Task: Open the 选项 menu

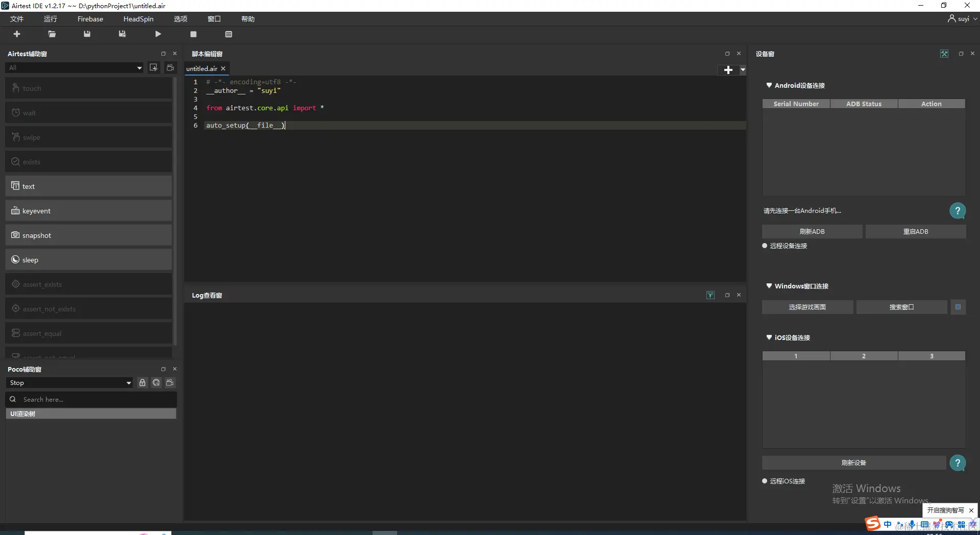Action: point(181,19)
